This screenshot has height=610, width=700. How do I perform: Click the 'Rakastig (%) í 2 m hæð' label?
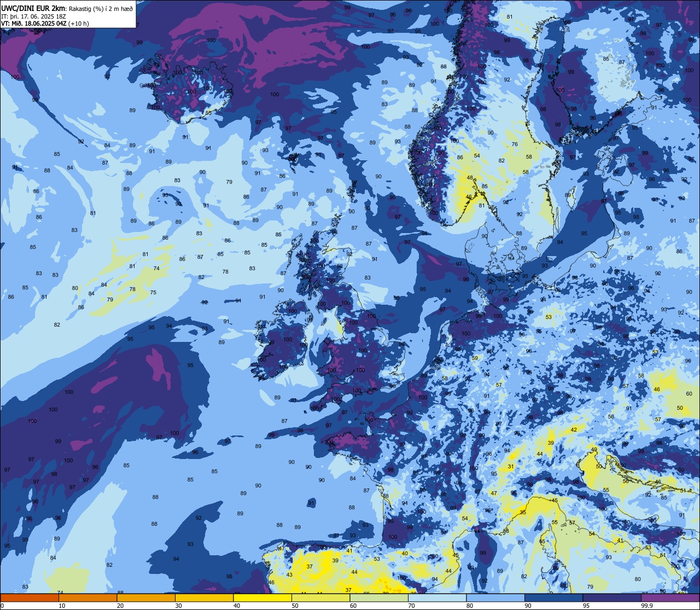tap(101, 8)
